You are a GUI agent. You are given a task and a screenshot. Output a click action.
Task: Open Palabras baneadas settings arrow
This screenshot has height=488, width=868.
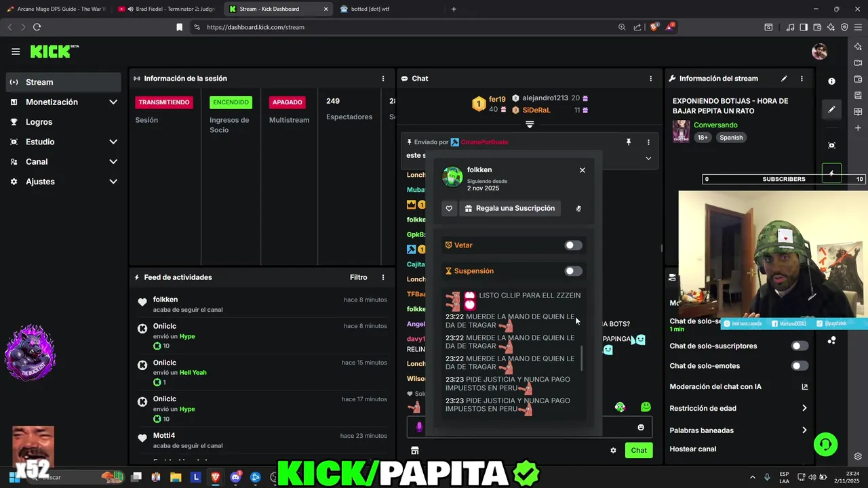(x=804, y=430)
